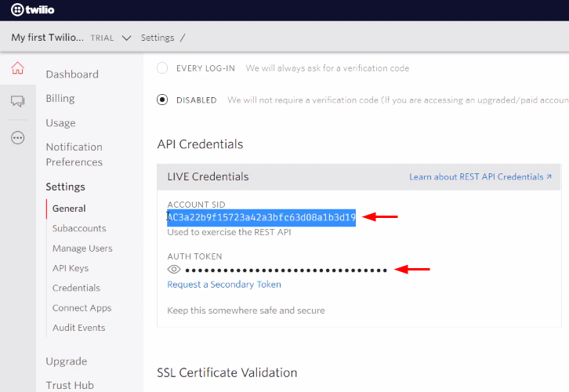The width and height of the screenshot is (569, 392).
Task: Click Request a Secondary Token link
Action: click(x=224, y=284)
